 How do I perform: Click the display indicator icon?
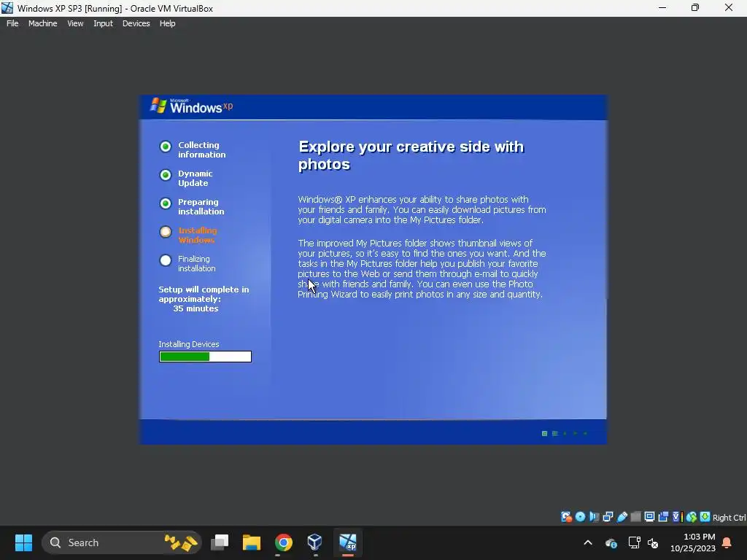tap(649, 517)
